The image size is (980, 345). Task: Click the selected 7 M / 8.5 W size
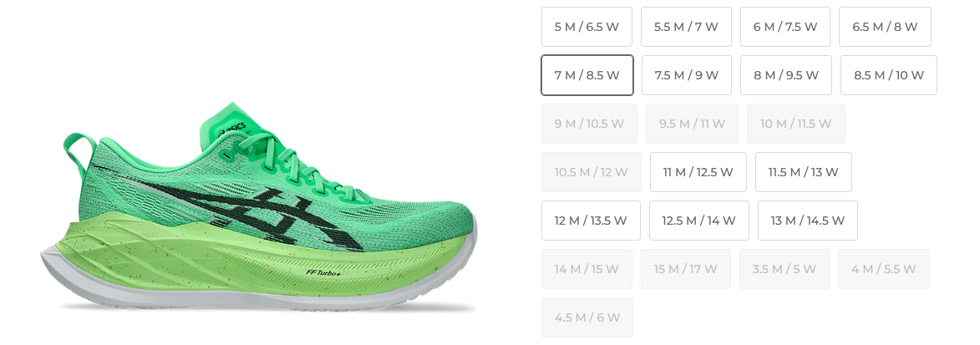(x=586, y=75)
